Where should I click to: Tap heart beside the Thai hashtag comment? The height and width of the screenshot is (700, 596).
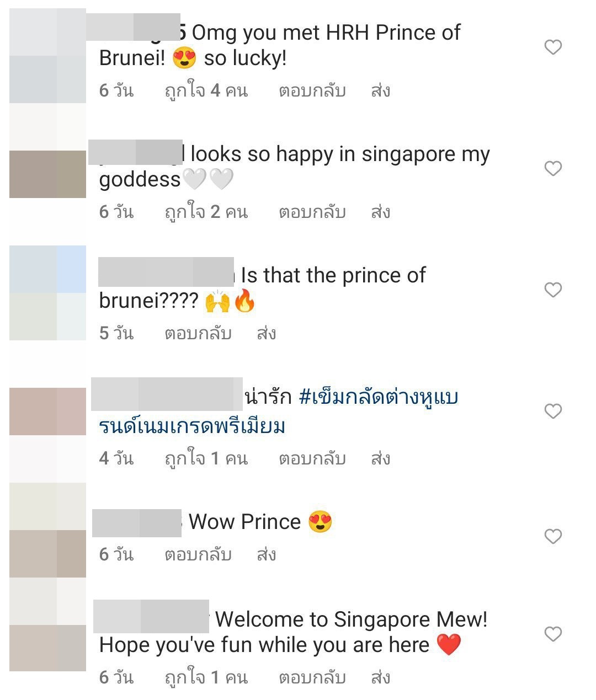tap(553, 411)
